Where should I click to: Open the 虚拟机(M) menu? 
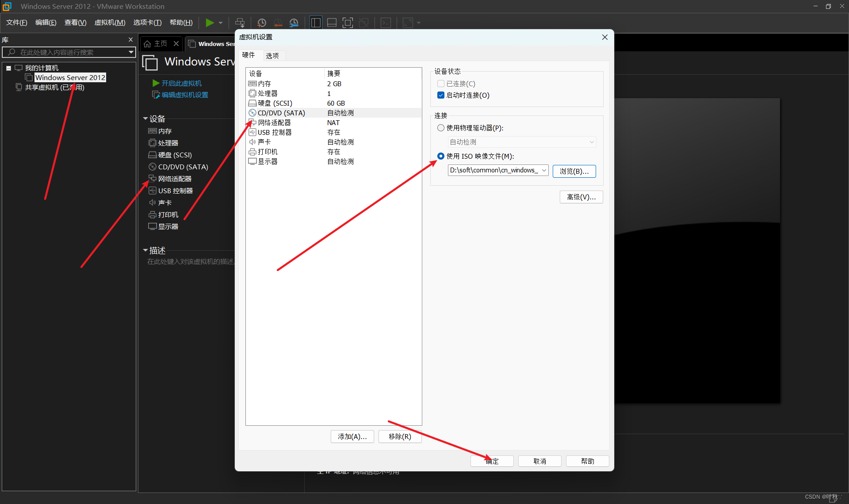pyautogui.click(x=110, y=23)
